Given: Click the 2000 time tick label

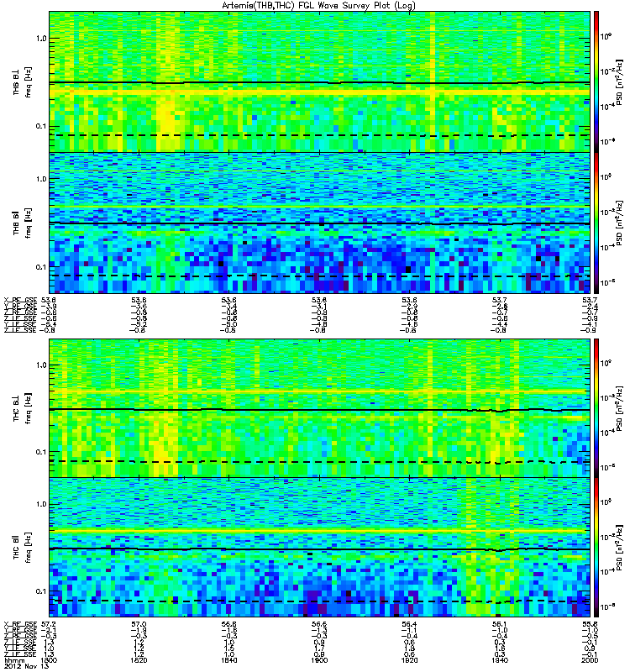Looking at the screenshot, I should point(590,660).
